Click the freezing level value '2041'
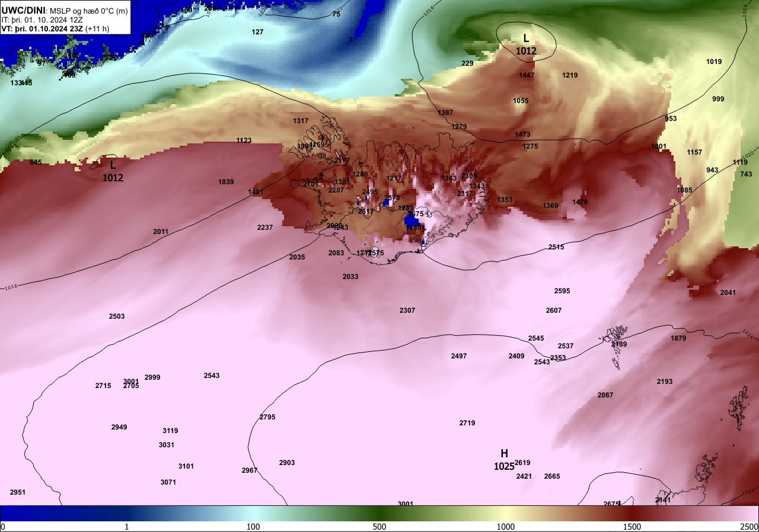Image resolution: width=759 pixels, height=532 pixels. click(728, 293)
